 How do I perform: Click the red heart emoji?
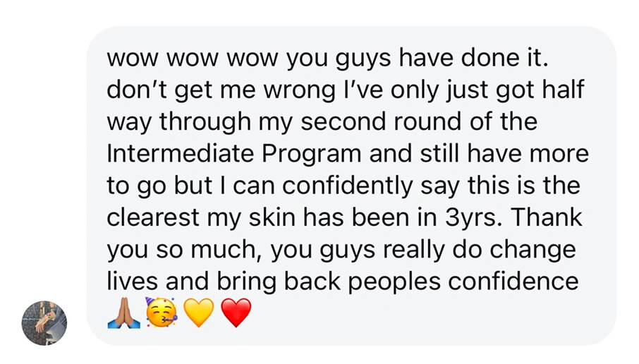pos(236,313)
